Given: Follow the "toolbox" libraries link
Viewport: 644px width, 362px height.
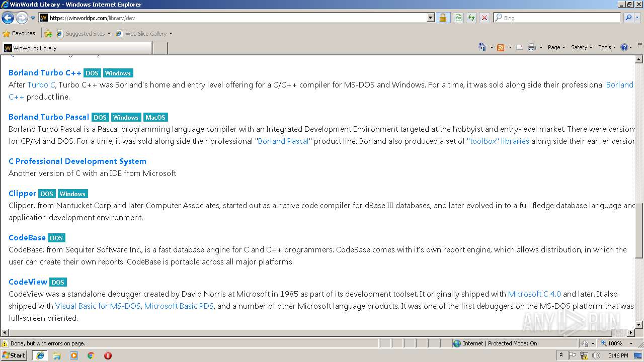Looking at the screenshot, I should (x=498, y=141).
